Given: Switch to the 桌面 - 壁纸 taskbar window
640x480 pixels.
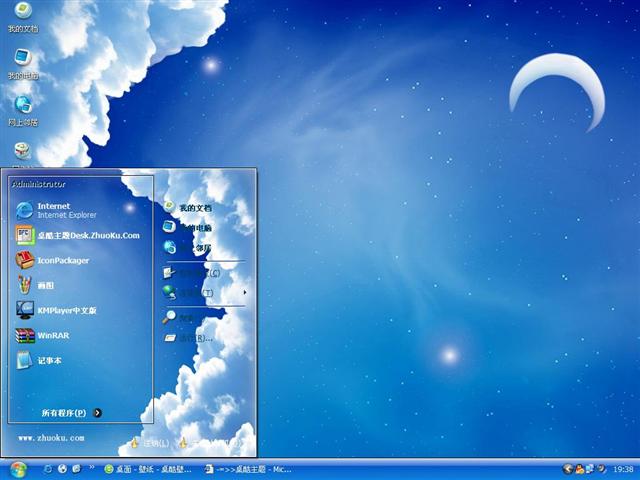Looking at the screenshot, I should [148, 469].
